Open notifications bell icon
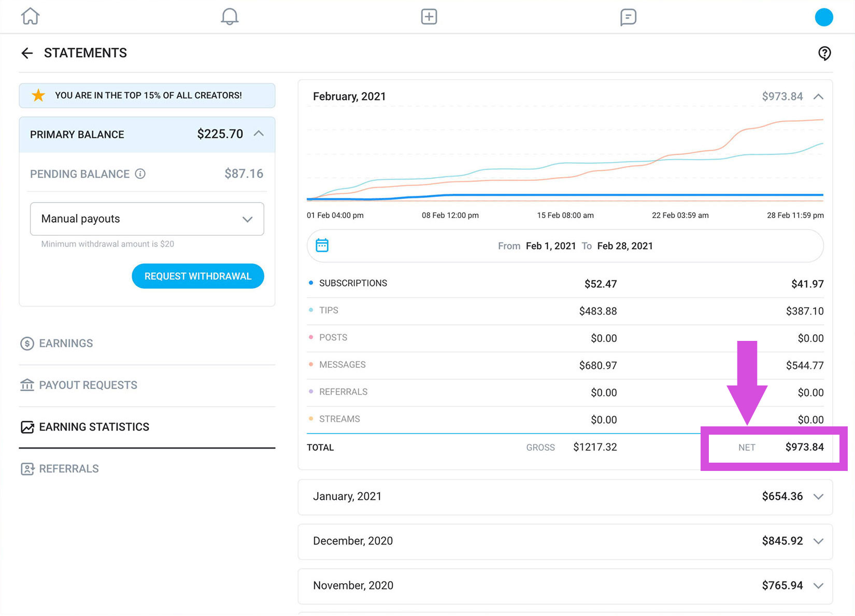 coord(230,17)
